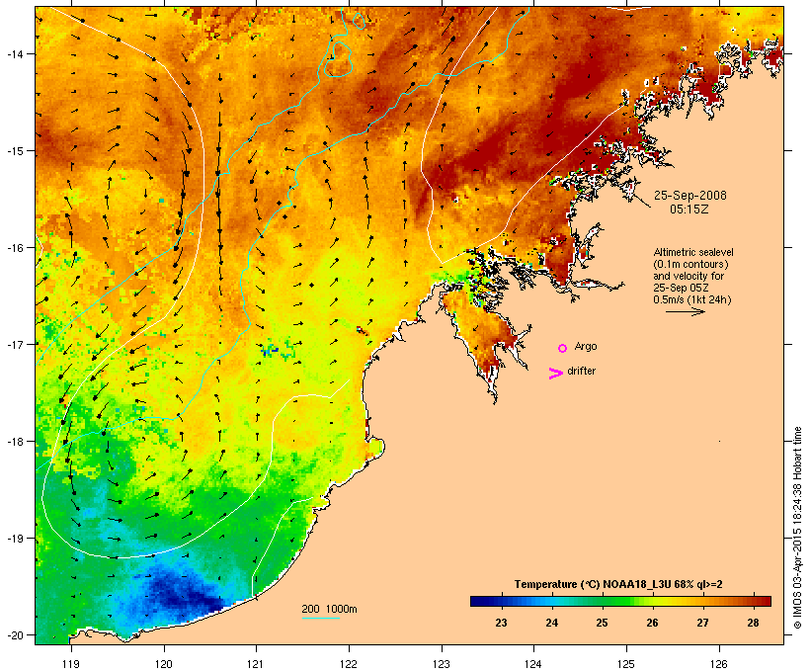This screenshot has width=810, height=672.
Task: Click the latitude label -17
Action: (x=14, y=344)
